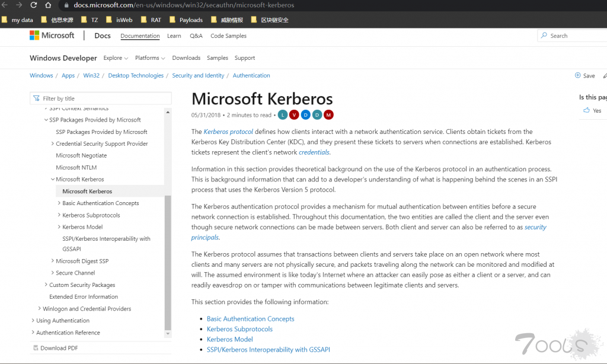Image resolution: width=607 pixels, height=364 pixels.
Task: Go to Support in Windows Developer bar
Action: tap(245, 58)
